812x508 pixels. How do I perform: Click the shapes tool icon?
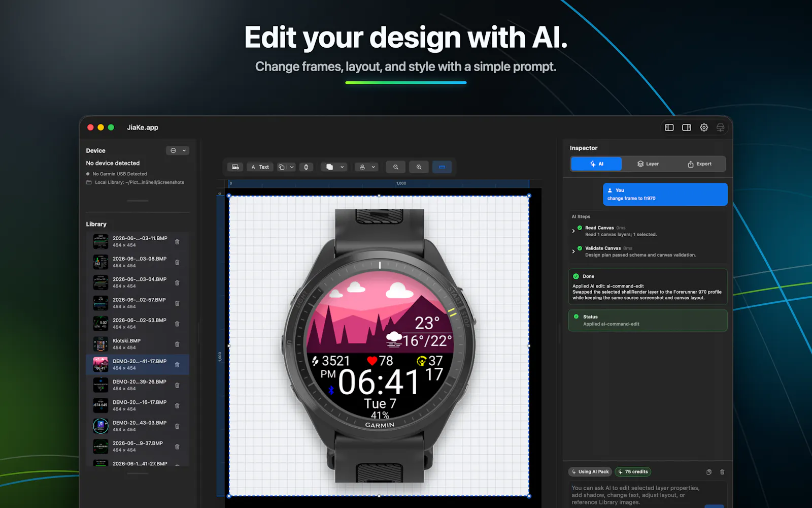(x=282, y=167)
